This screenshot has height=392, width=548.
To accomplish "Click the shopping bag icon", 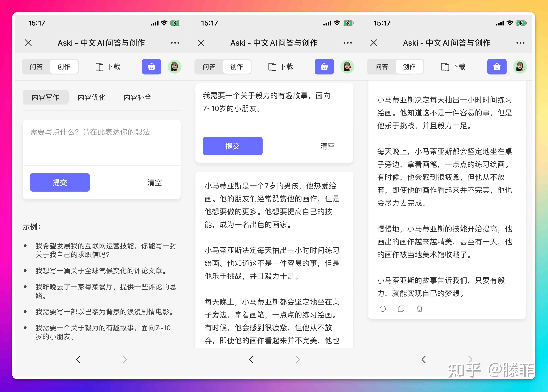I will pos(151,68).
